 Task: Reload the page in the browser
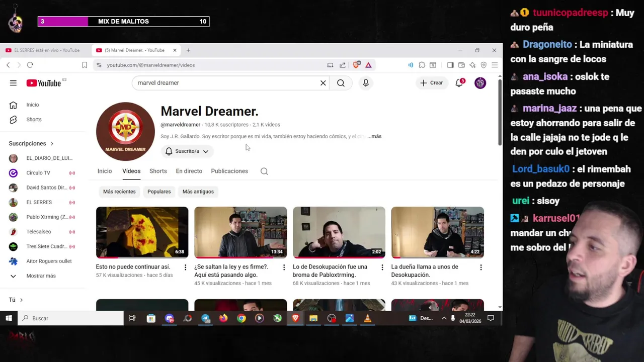pyautogui.click(x=30, y=65)
